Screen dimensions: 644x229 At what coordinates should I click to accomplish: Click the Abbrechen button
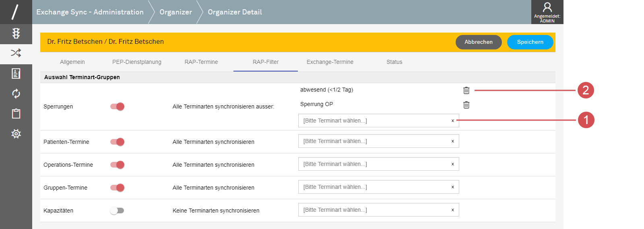[x=479, y=42]
